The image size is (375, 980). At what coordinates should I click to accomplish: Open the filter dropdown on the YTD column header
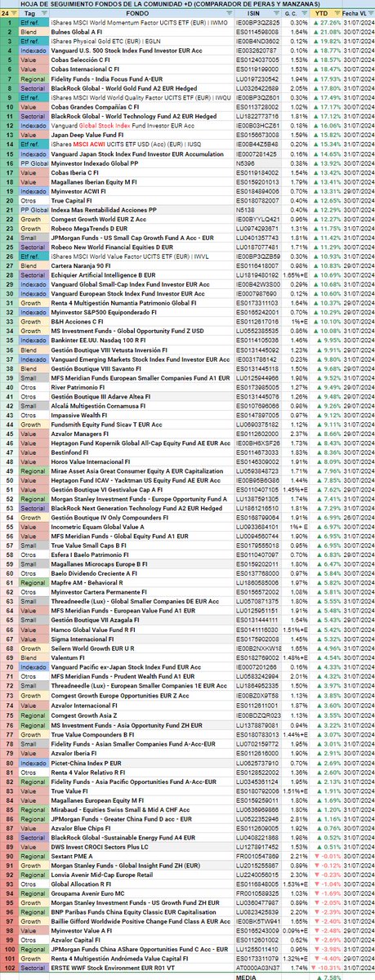336,14
